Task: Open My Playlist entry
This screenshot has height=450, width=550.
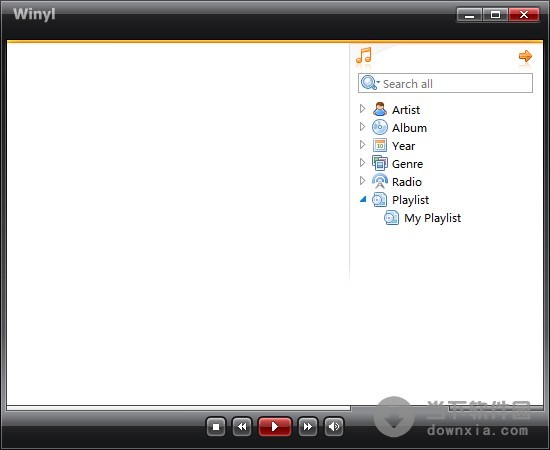Action: 432,218
